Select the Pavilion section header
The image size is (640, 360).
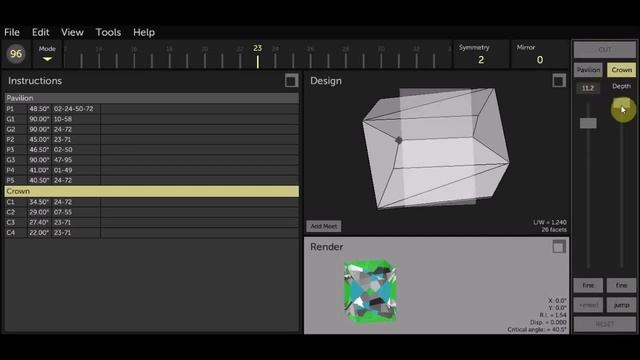pyautogui.click(x=151, y=98)
